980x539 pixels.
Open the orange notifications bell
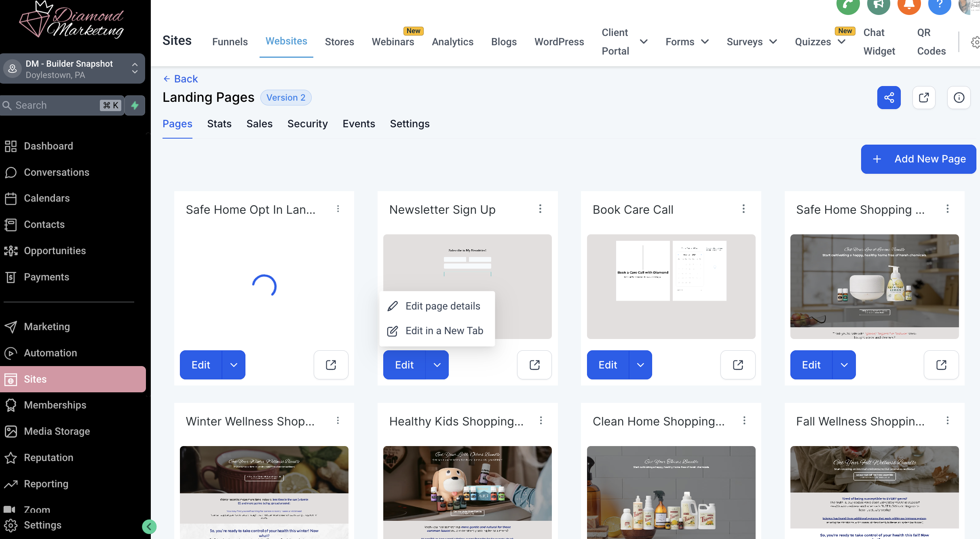click(909, 5)
